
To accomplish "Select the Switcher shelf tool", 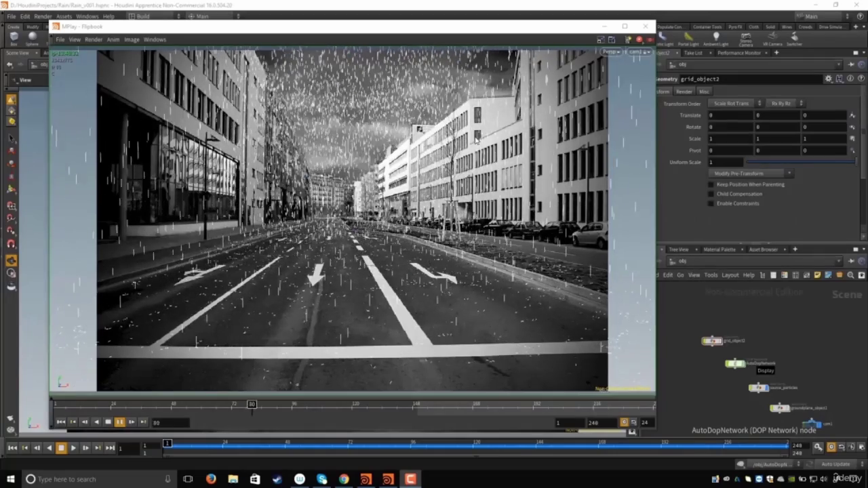I will click(x=794, y=39).
